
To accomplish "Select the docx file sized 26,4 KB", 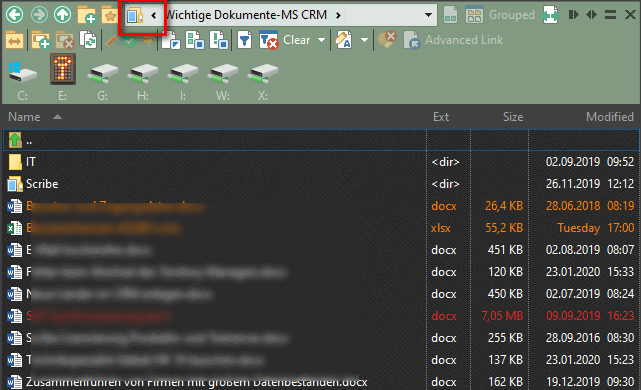I will [x=321, y=206].
